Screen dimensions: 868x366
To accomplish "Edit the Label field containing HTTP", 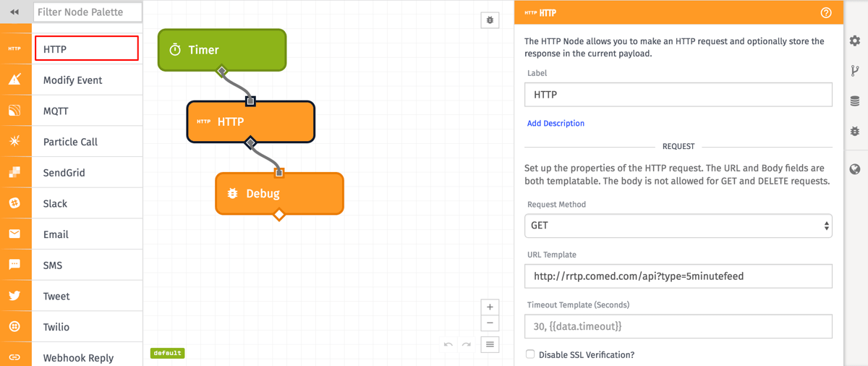I will tap(678, 95).
